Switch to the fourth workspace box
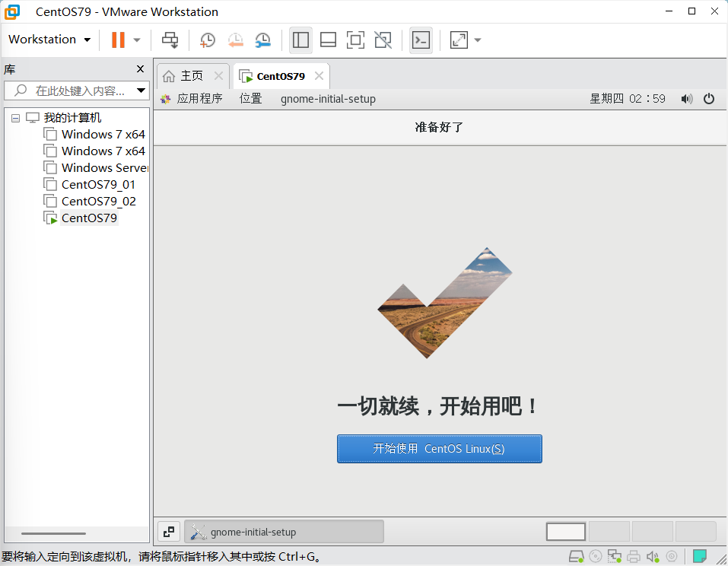The height and width of the screenshot is (566, 728). [x=695, y=532]
